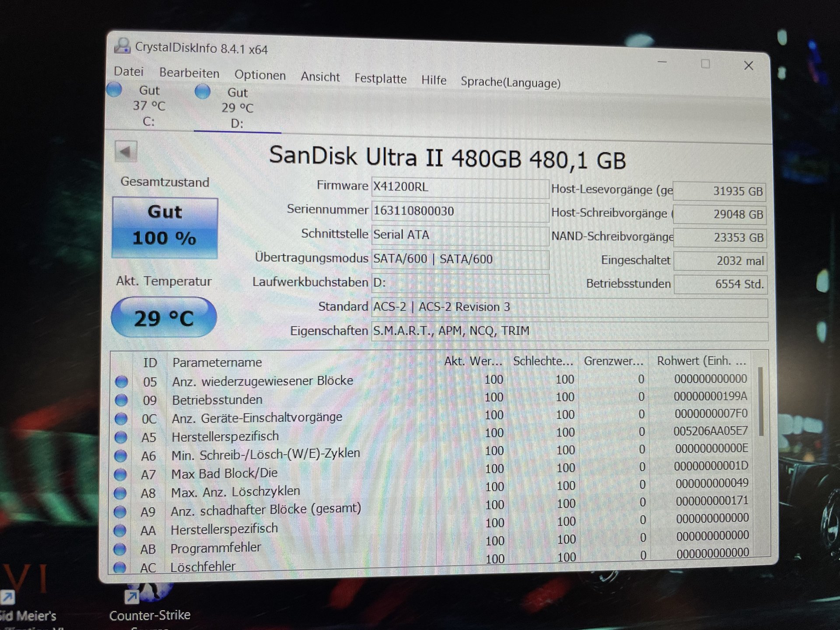The width and height of the screenshot is (840, 630).
Task: Switch to drive D: disk tab
Action: [237, 108]
